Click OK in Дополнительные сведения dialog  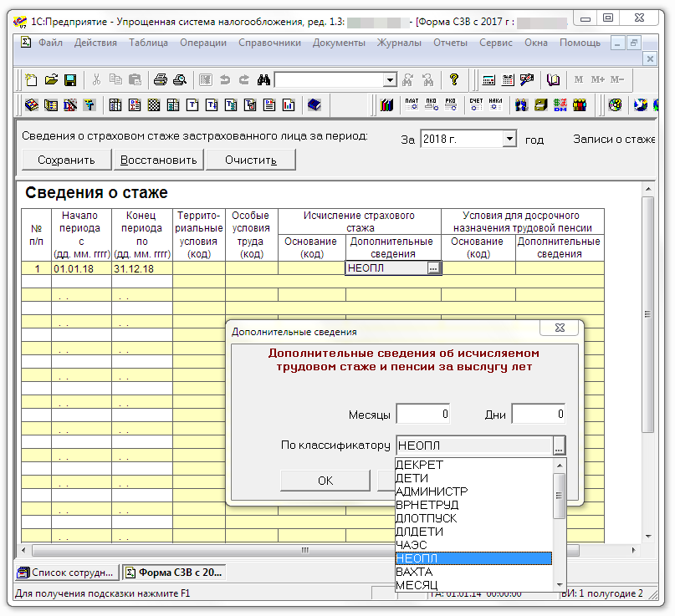pos(325,481)
